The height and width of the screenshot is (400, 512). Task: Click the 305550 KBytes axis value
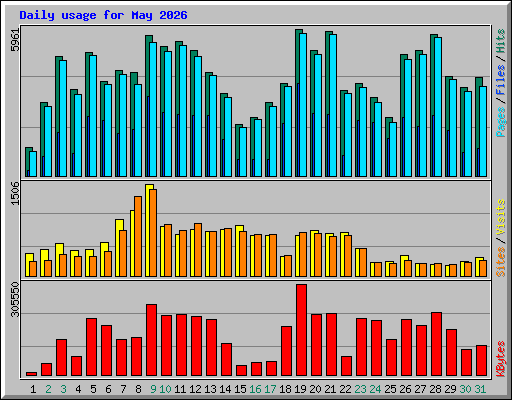click(15, 299)
